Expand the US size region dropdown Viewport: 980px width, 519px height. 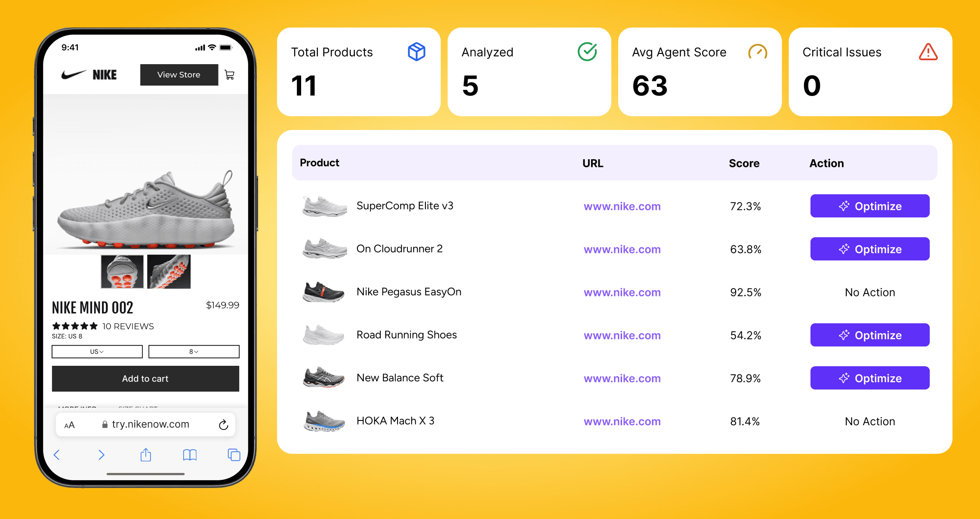point(97,352)
